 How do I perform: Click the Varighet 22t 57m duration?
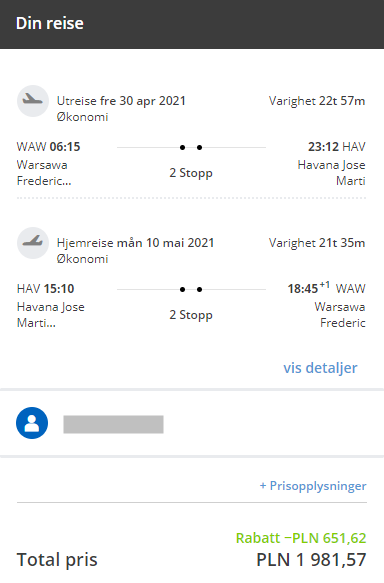(317, 101)
